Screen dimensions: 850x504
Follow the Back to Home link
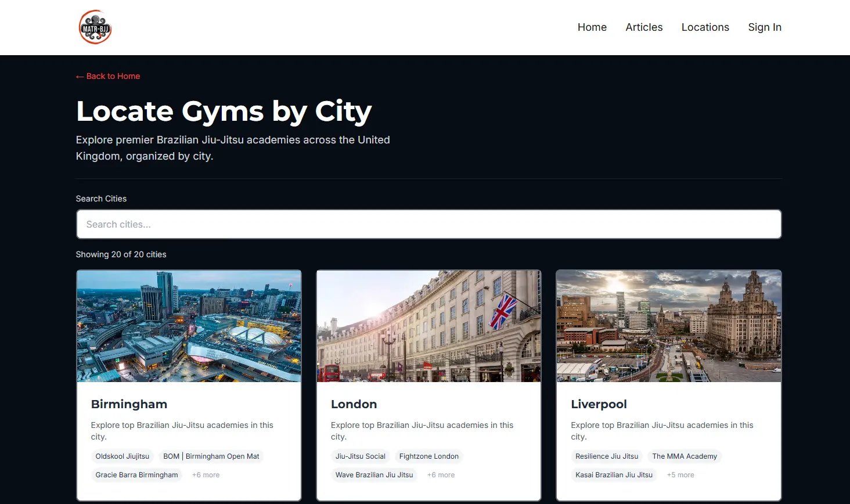coord(108,76)
